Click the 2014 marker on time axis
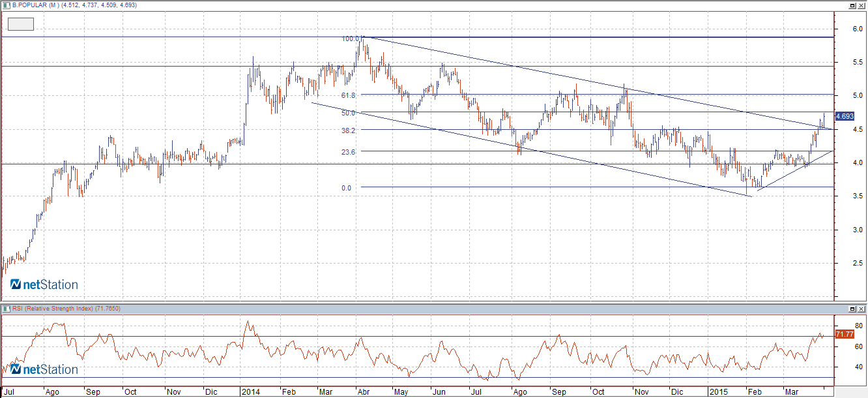 click(250, 392)
